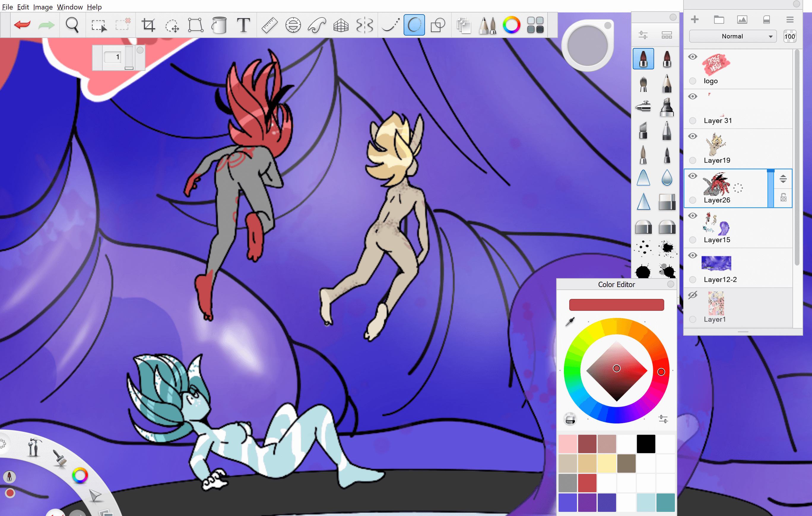The height and width of the screenshot is (516, 812).
Task: Pick the eyedropper in Color Editor
Action: [x=570, y=321]
